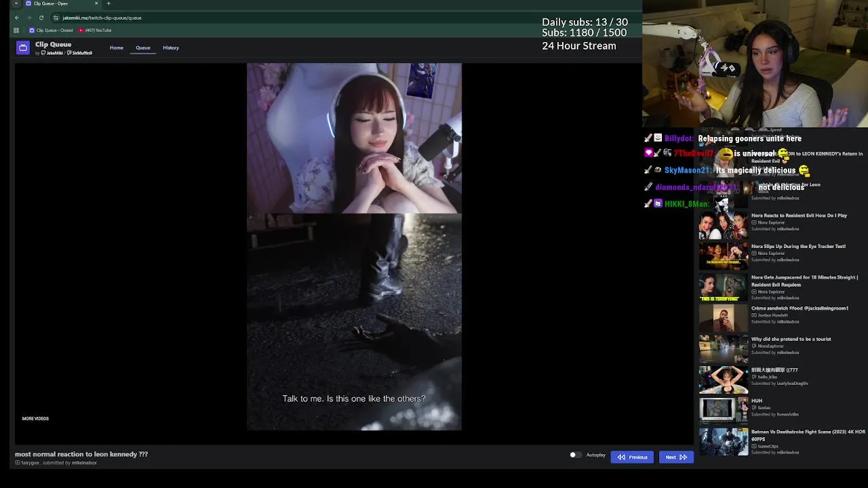Open the bookmarks apps grid icon
The width and height of the screenshot is (868, 488).
pos(17,30)
